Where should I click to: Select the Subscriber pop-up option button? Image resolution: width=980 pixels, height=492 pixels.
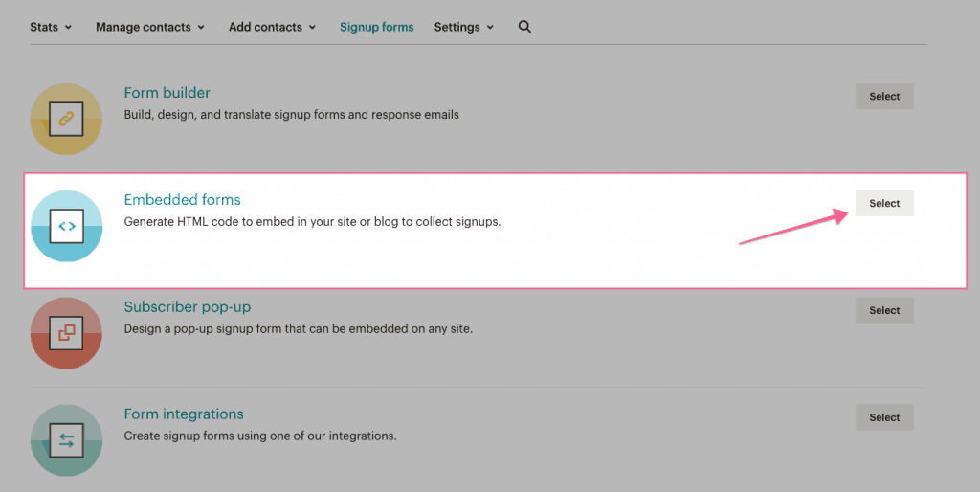click(884, 310)
